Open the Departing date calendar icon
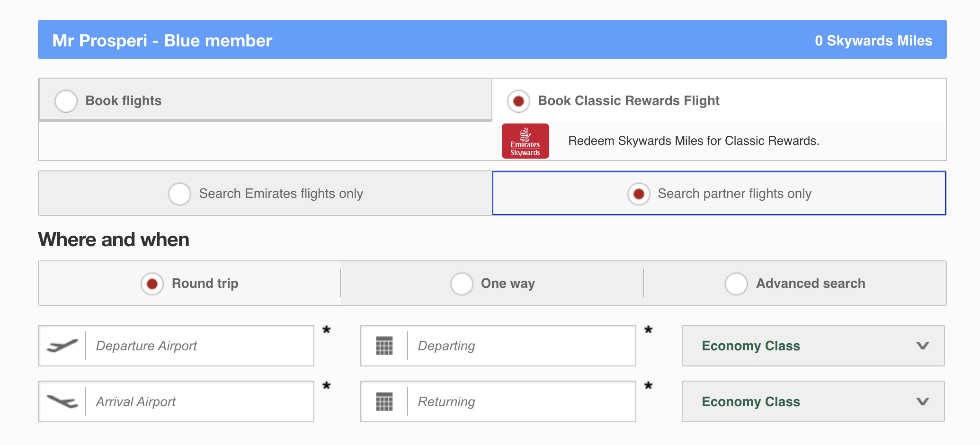 click(x=384, y=346)
